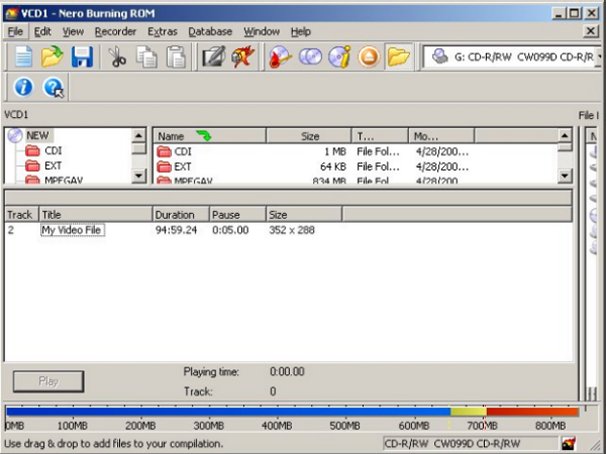The height and width of the screenshot is (454, 606).
Task: Click the 0:05.00 pause value
Action: 230,230
